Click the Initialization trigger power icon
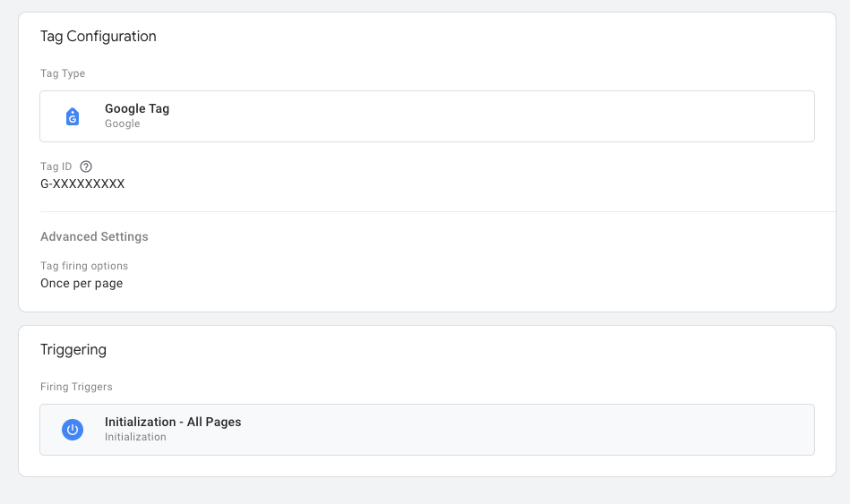This screenshot has width=850, height=504. click(x=73, y=430)
